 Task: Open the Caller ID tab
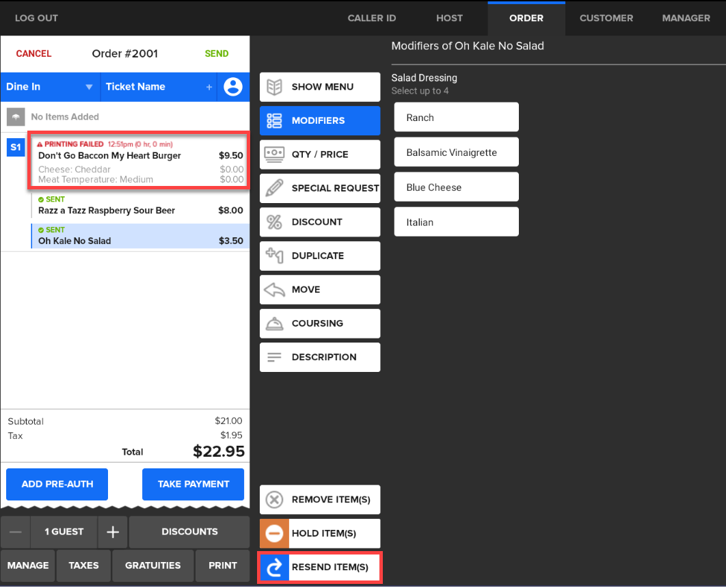pos(371,18)
